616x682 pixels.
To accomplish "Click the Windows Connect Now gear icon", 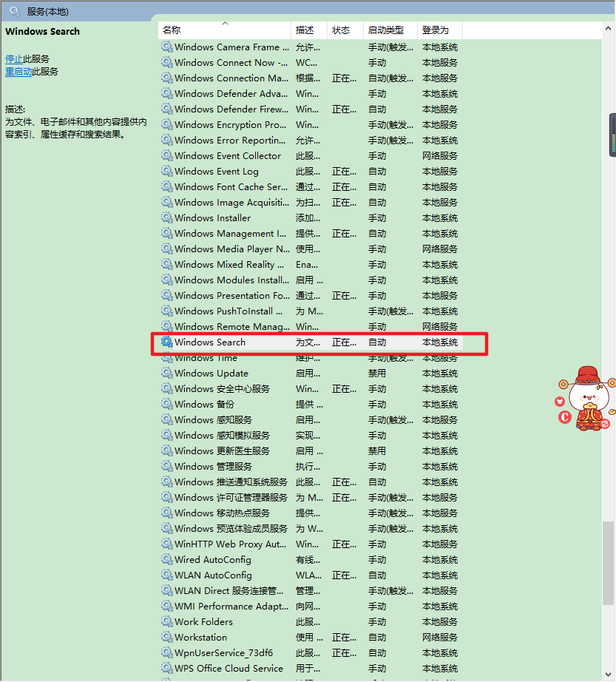I will click(166, 62).
